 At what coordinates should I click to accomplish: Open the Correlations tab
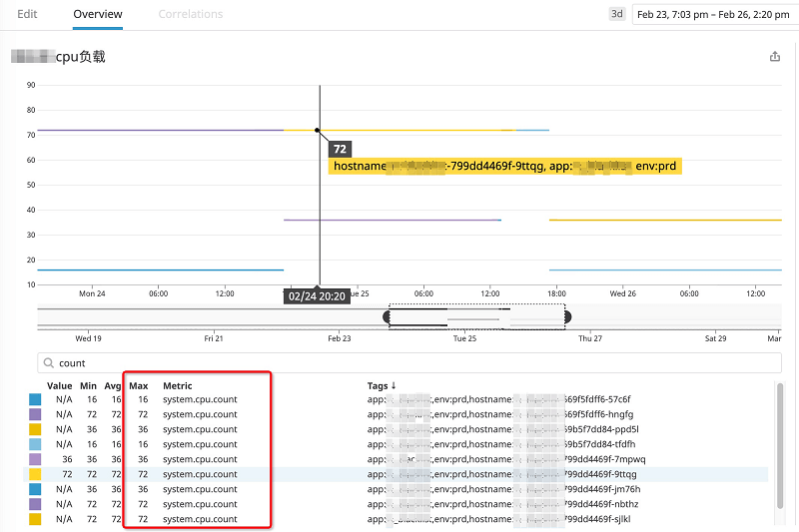(x=191, y=15)
